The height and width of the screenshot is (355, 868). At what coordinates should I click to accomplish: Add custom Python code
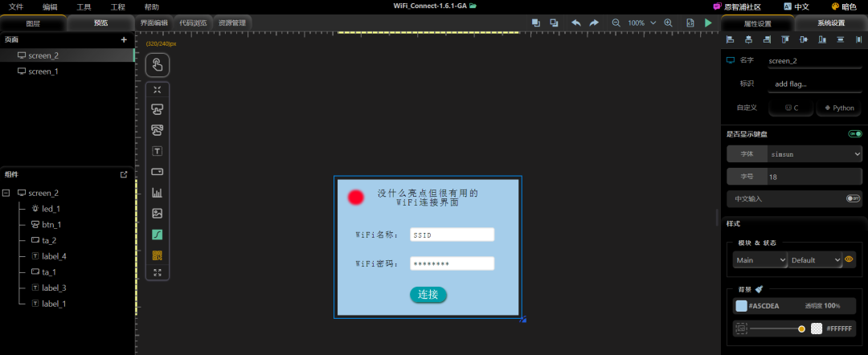[x=838, y=108]
